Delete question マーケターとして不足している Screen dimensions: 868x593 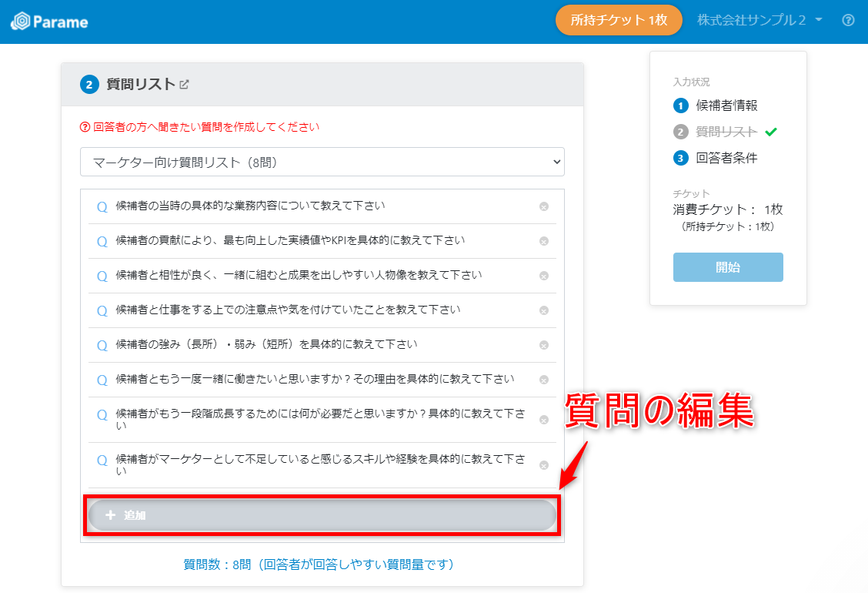[543, 465]
